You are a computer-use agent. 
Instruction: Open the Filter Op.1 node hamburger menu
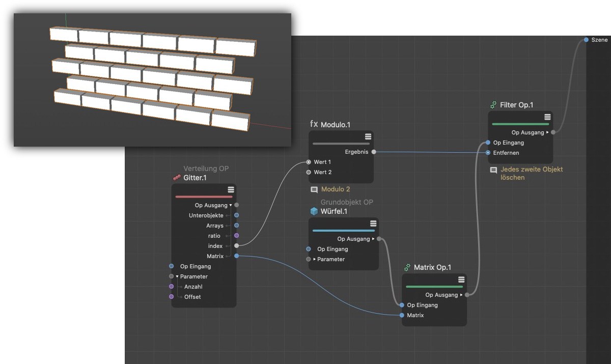tap(547, 117)
